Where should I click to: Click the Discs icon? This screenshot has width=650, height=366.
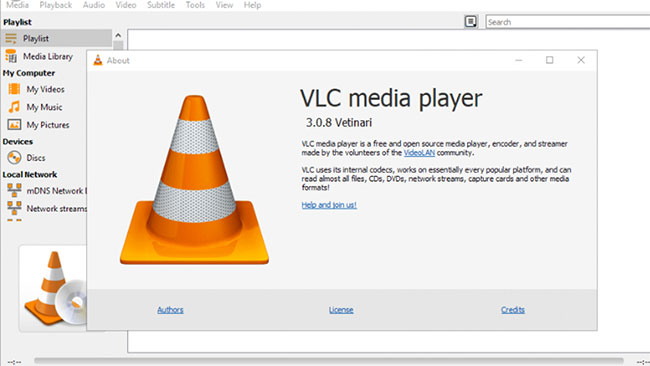[14, 158]
